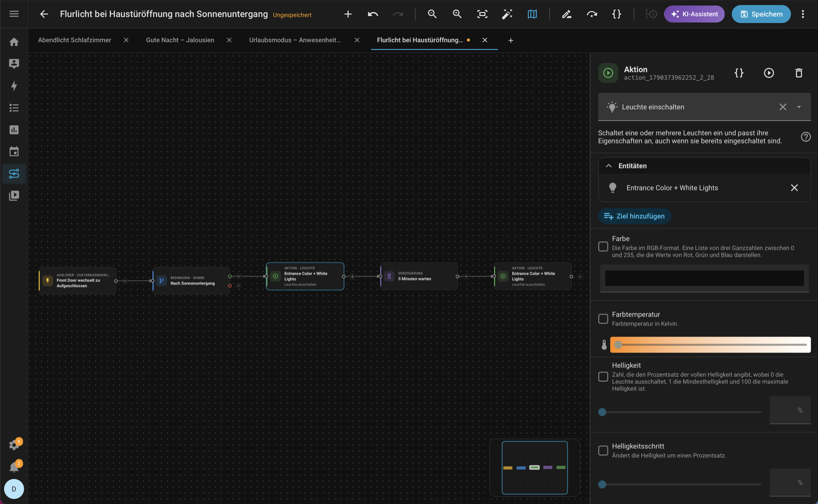The width and height of the screenshot is (818, 504).
Task: Focus the Helligkeit percent input field
Action: coord(790,410)
